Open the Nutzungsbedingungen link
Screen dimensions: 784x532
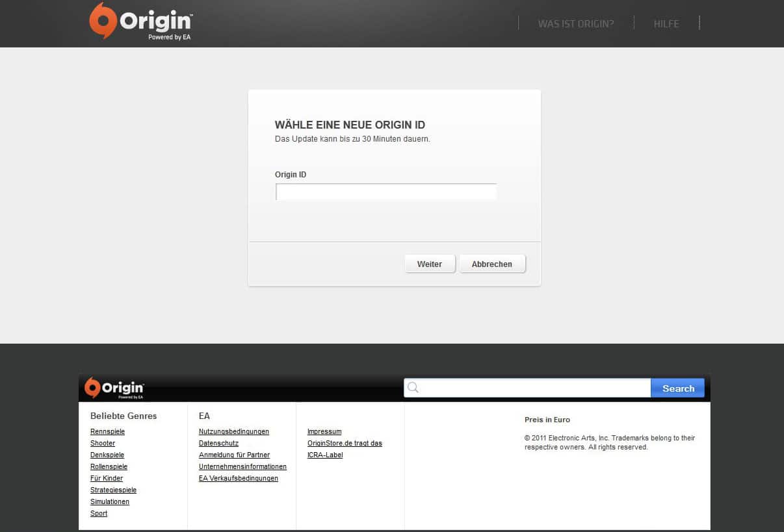point(233,431)
